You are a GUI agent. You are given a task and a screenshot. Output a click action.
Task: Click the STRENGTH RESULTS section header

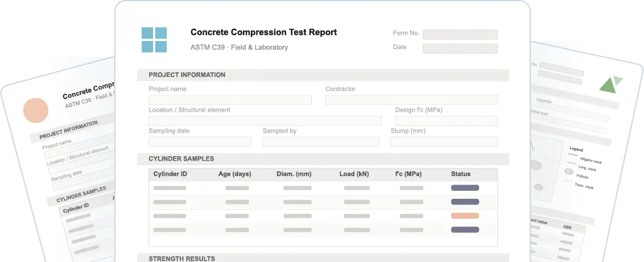click(182, 259)
